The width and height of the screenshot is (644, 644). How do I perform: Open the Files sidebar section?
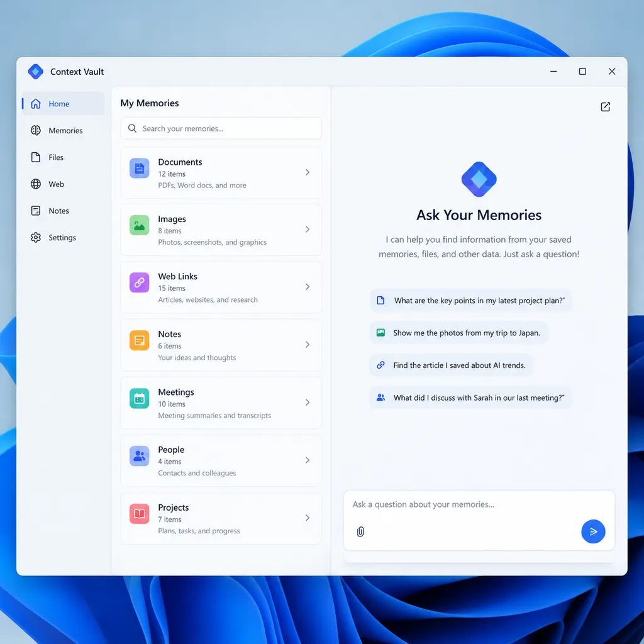64,157
